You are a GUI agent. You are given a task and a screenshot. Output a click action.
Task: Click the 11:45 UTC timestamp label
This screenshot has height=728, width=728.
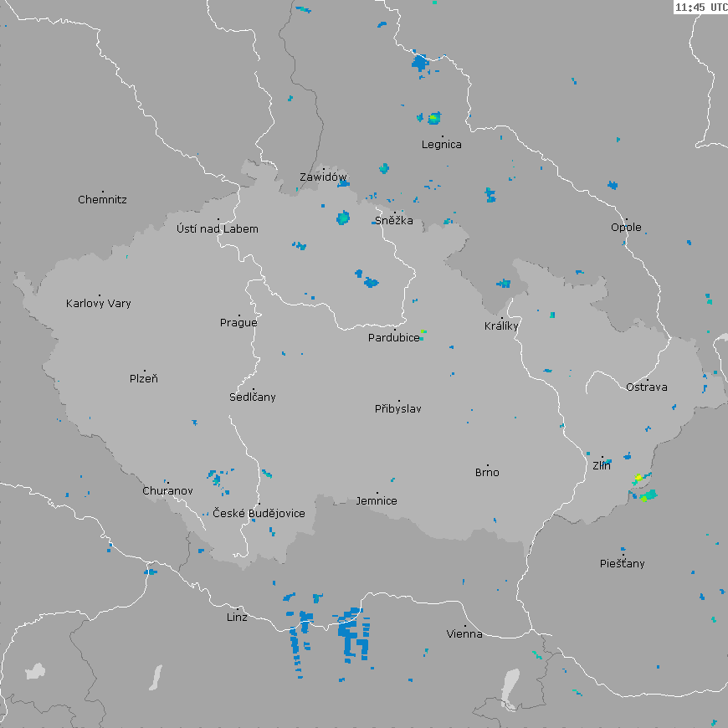700,7
